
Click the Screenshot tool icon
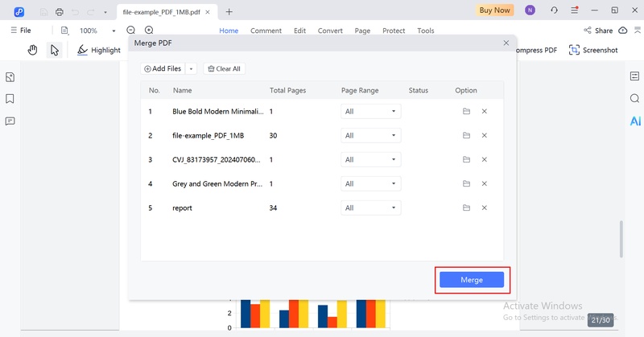[574, 50]
